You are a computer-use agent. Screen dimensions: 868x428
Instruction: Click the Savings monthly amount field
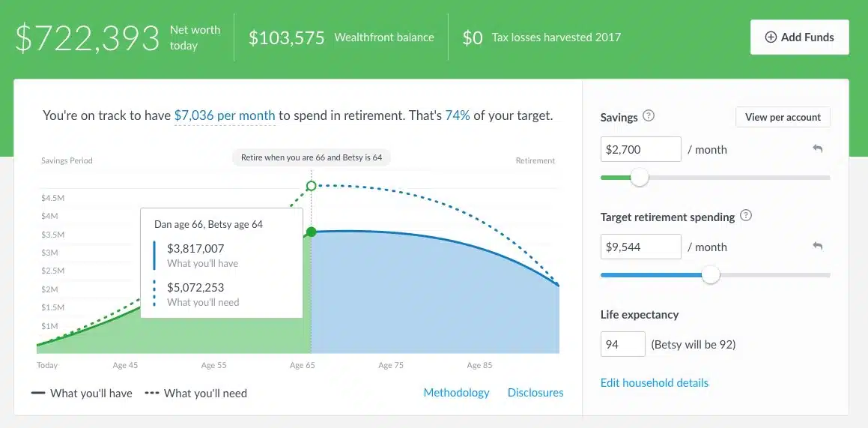pyautogui.click(x=640, y=149)
